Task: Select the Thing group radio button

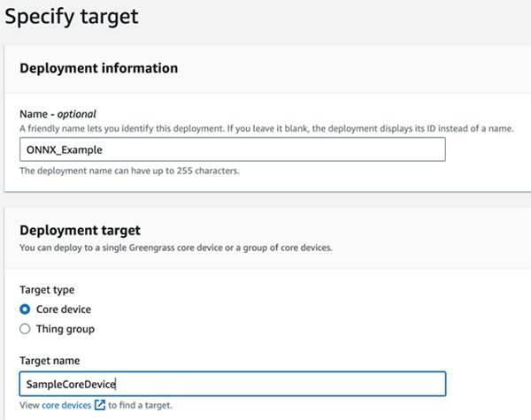Action: 25,329
